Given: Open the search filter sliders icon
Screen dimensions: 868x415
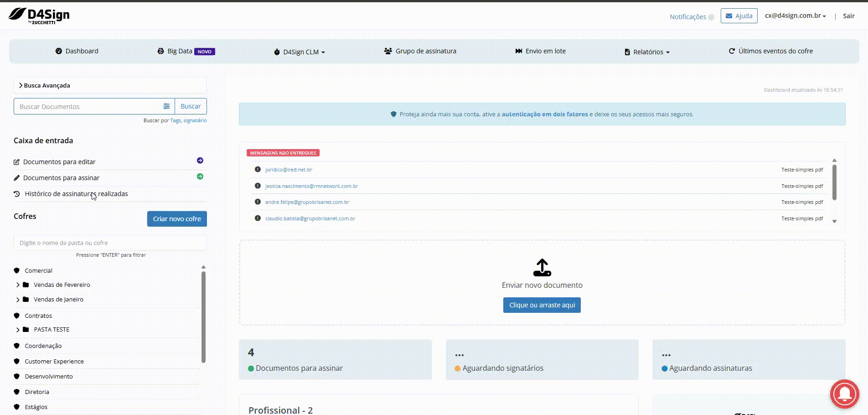Looking at the screenshot, I should tap(166, 106).
